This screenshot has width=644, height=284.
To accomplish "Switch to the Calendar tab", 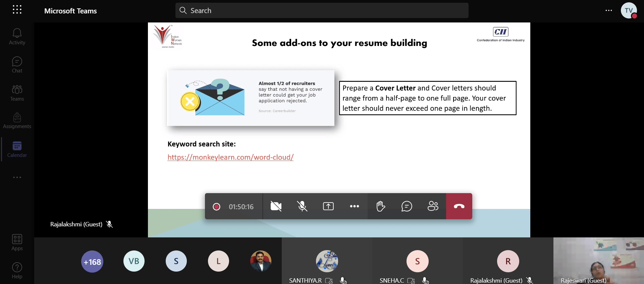I will tap(17, 149).
